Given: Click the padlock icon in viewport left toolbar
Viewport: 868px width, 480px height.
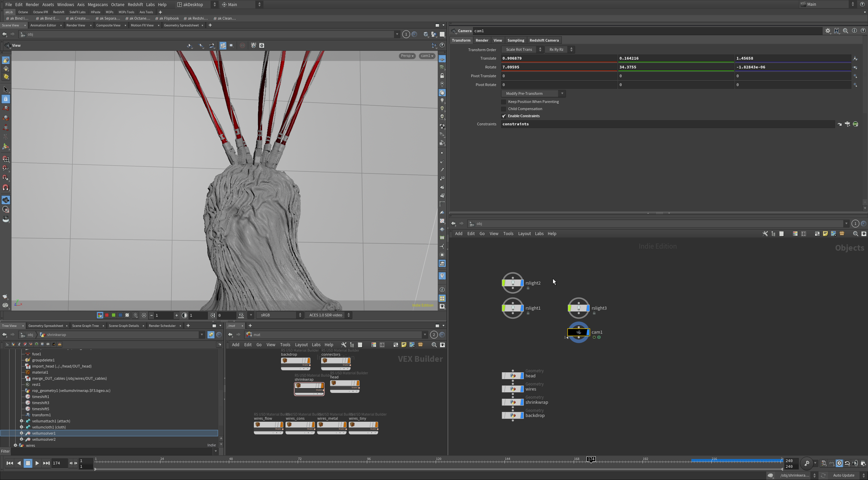Looking at the screenshot, I should 6,99.
